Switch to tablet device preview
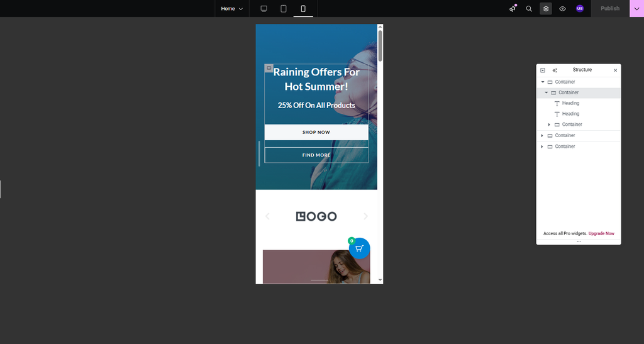This screenshot has width=644, height=344. point(284,9)
